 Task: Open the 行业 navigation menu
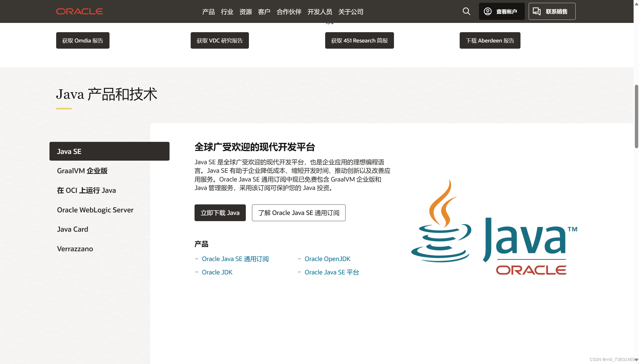pyautogui.click(x=227, y=12)
